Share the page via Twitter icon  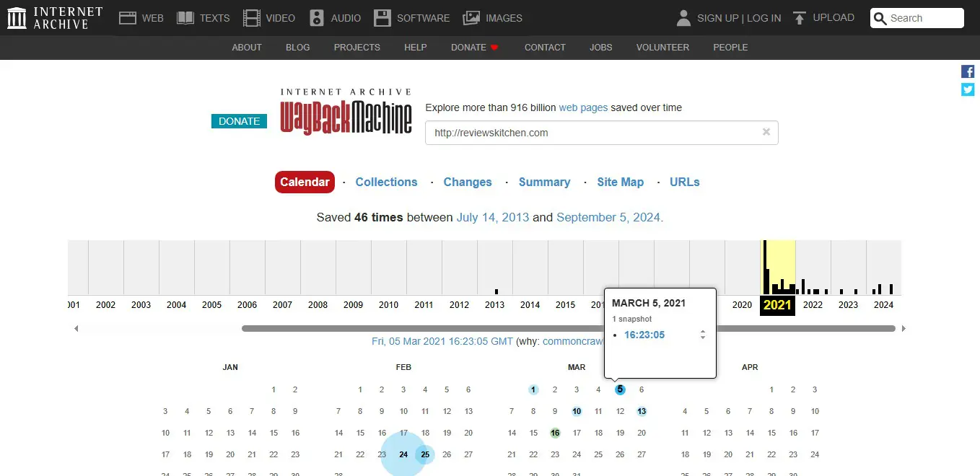point(968,89)
